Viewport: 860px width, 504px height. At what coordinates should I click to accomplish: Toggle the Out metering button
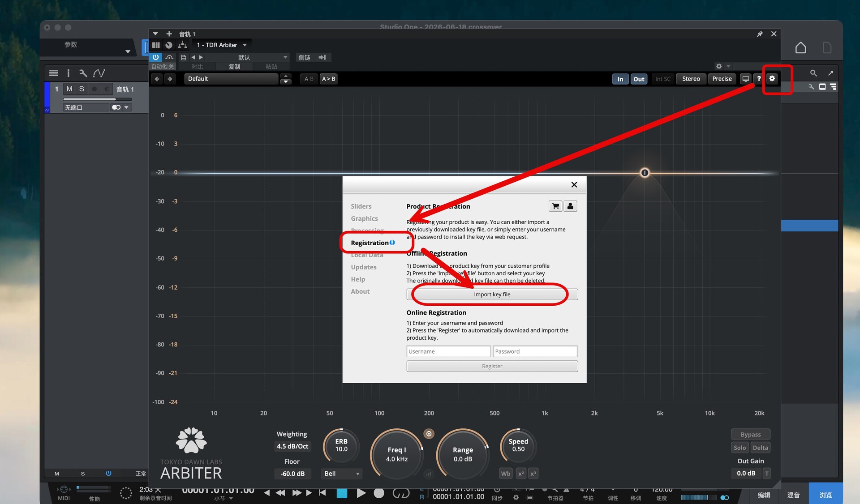coord(639,79)
